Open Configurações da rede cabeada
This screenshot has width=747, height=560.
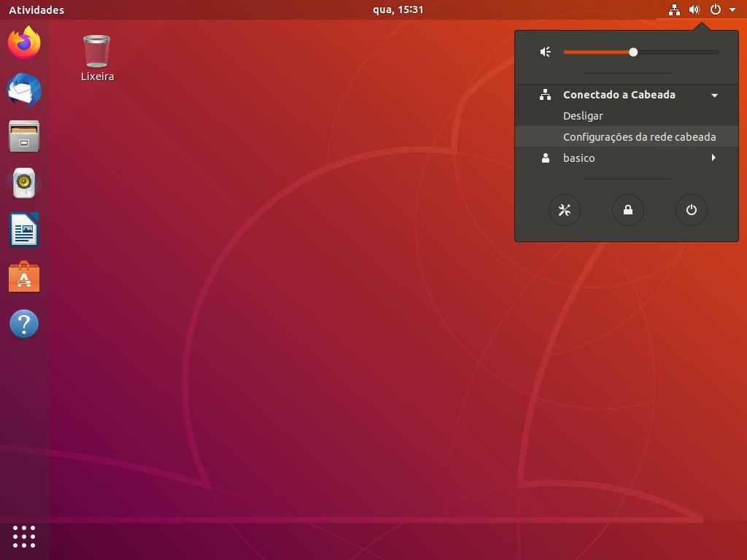627,136
